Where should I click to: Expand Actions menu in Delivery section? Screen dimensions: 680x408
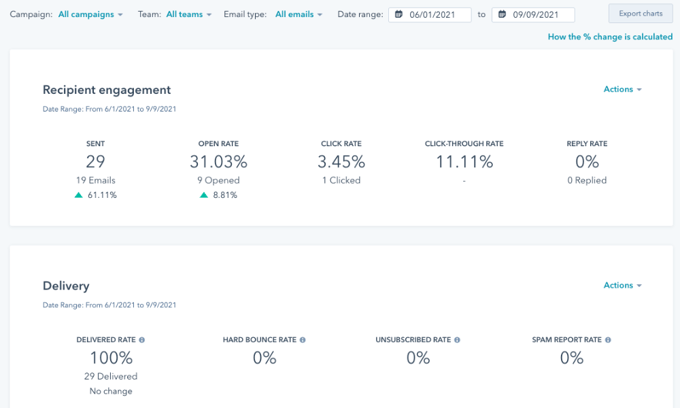pyautogui.click(x=622, y=285)
